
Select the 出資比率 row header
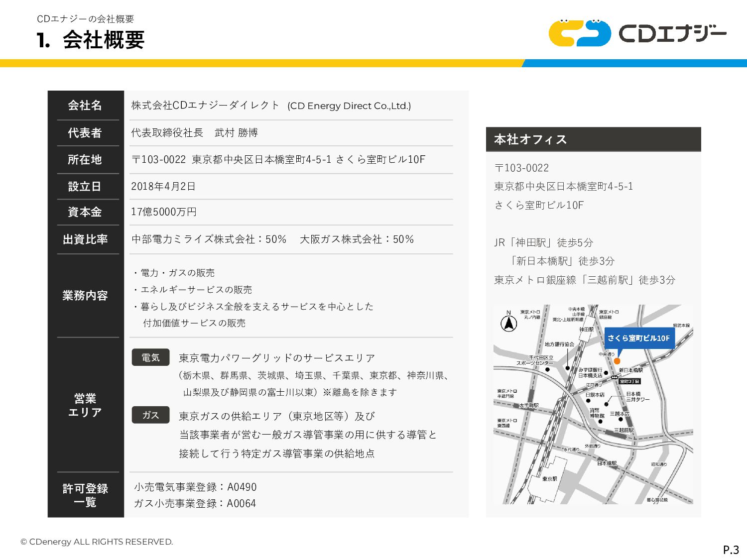[x=85, y=239]
